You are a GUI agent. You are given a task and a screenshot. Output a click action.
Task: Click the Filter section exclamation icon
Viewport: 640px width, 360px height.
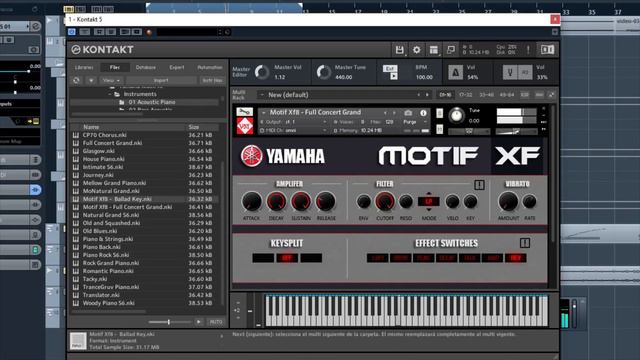pyautogui.click(x=480, y=185)
